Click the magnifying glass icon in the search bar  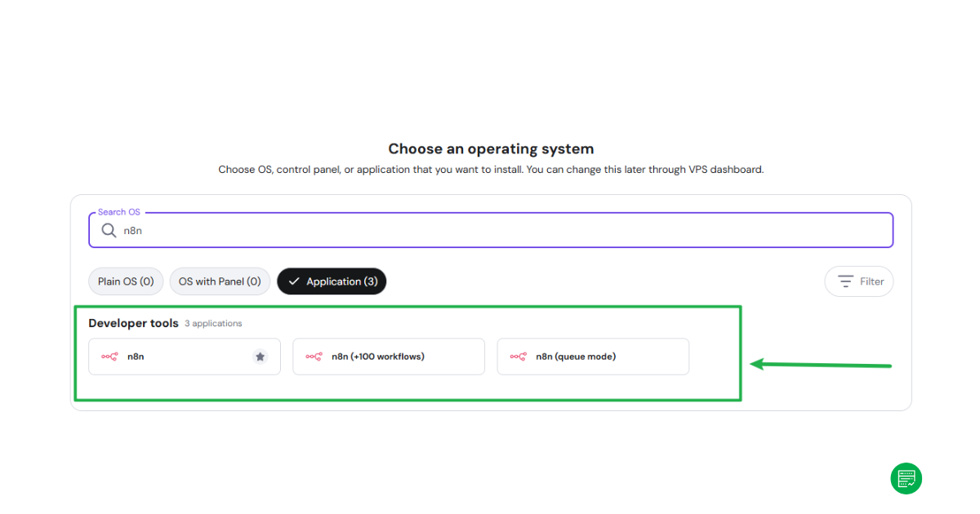click(x=109, y=230)
